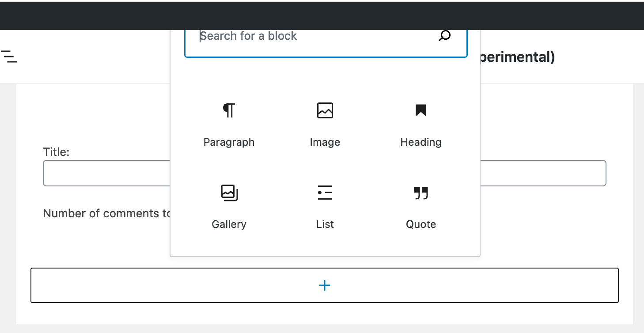The height and width of the screenshot is (333, 644).
Task: Click the "Image" label text
Action: [x=325, y=142]
